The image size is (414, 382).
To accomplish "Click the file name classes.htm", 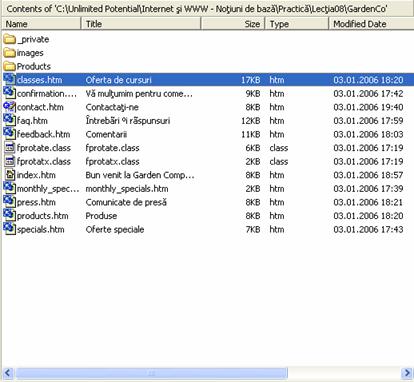I will pyautogui.click(x=39, y=80).
